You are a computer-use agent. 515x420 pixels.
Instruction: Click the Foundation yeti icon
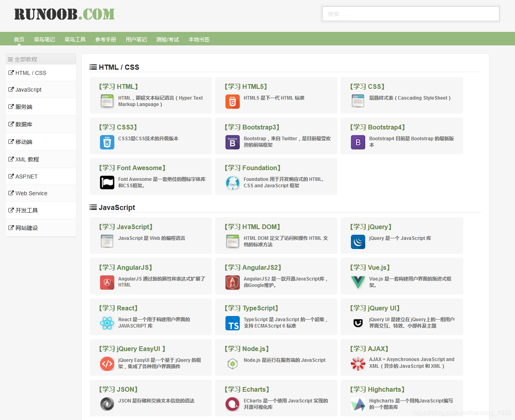point(233,183)
